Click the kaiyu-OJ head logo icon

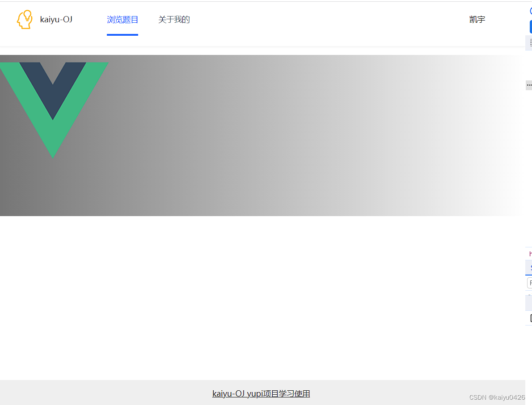coord(25,19)
